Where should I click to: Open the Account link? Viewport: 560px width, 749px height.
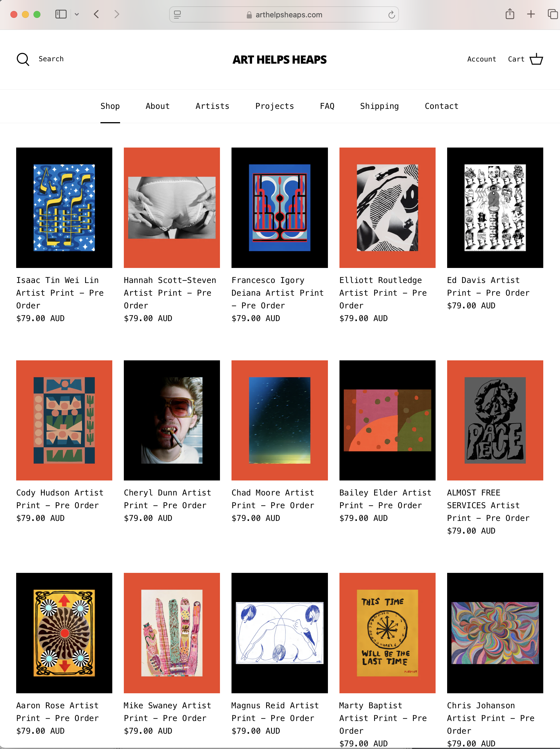point(481,59)
